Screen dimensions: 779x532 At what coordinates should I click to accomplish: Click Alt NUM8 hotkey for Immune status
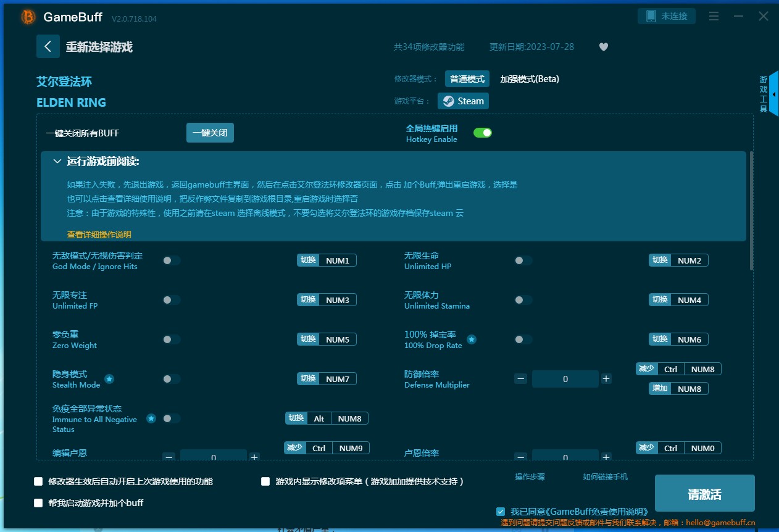(327, 418)
